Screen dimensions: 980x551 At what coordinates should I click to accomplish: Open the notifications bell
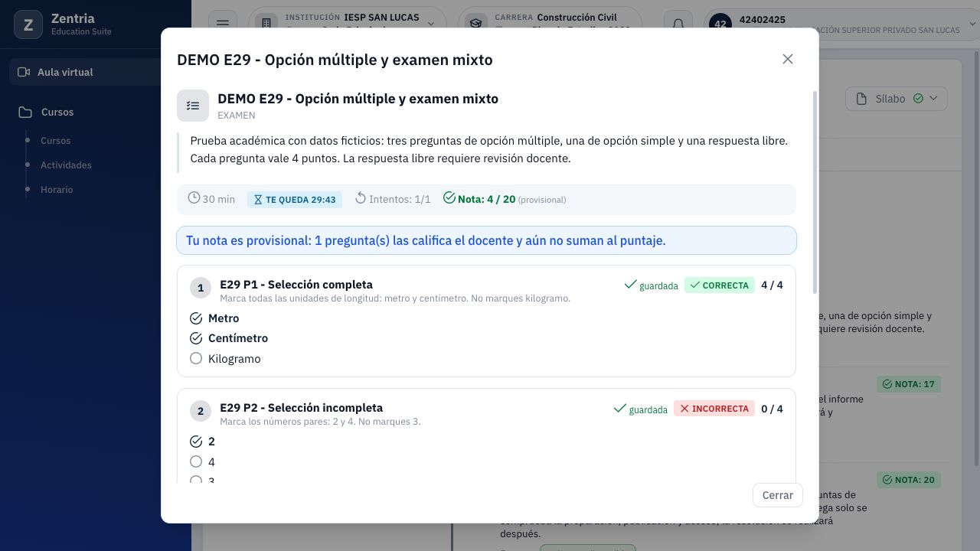pyautogui.click(x=678, y=24)
